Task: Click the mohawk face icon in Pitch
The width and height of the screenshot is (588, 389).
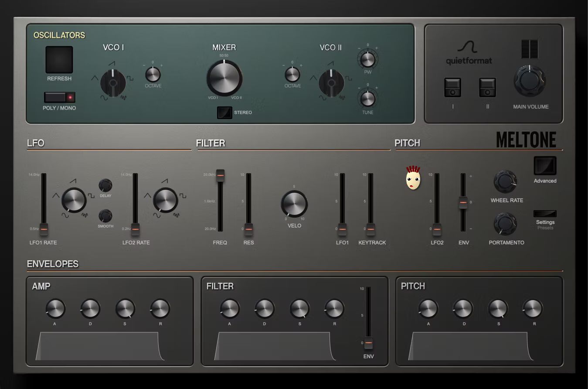Action: tap(413, 177)
